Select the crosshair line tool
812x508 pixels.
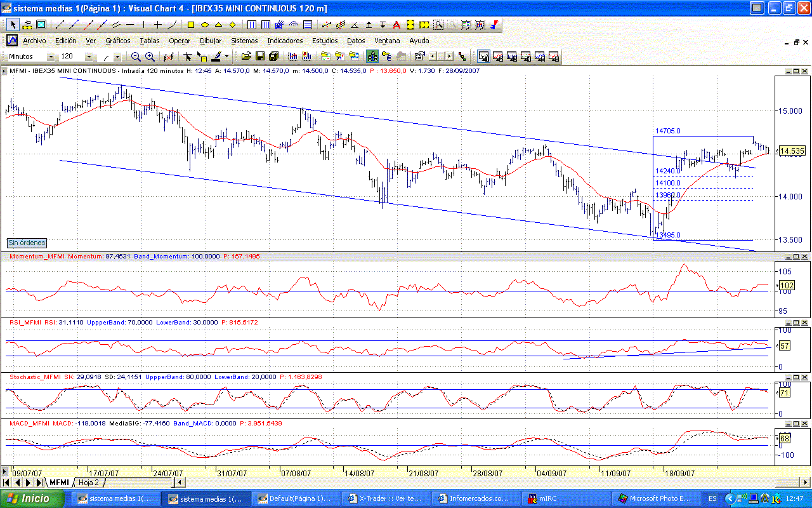pyautogui.click(x=158, y=25)
